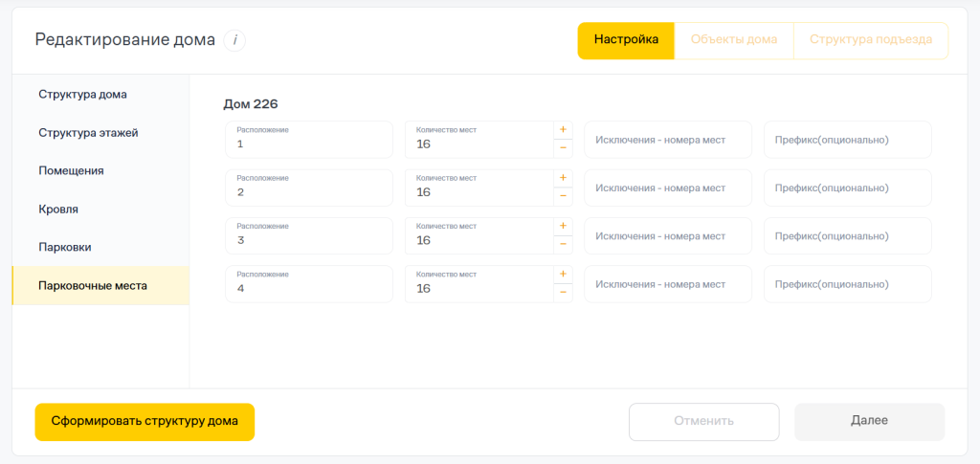The image size is (980, 464).
Task: Focus the Расположение field with value 3
Action: click(309, 235)
